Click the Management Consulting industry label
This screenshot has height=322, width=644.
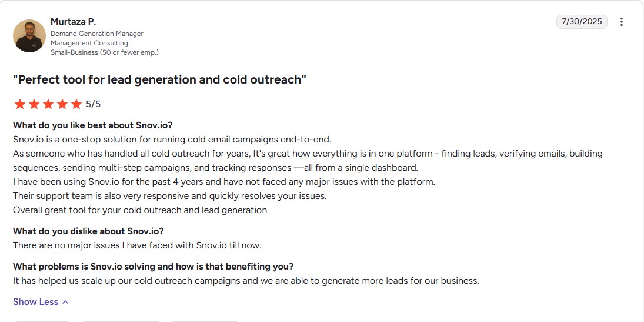click(89, 43)
